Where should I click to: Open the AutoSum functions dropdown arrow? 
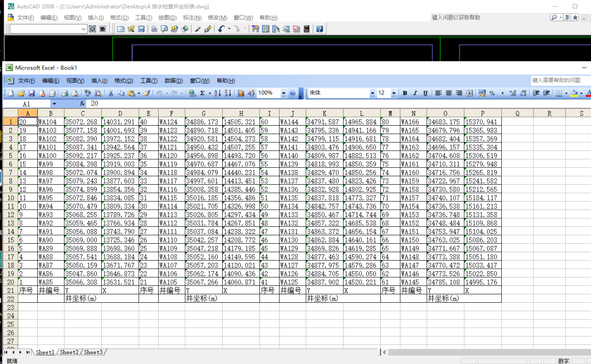coord(210,93)
